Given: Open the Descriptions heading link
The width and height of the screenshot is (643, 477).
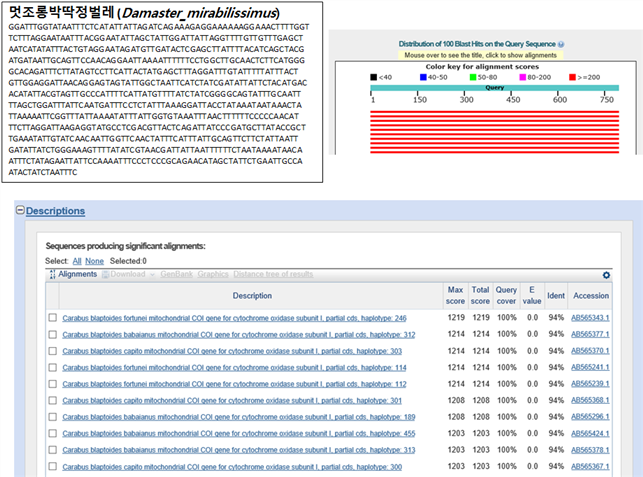Looking at the screenshot, I should coord(55,211).
